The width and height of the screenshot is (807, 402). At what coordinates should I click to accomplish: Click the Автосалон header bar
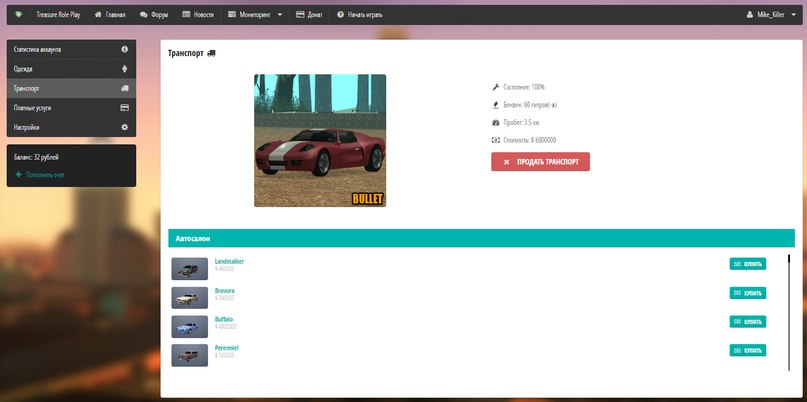pyautogui.click(x=481, y=238)
